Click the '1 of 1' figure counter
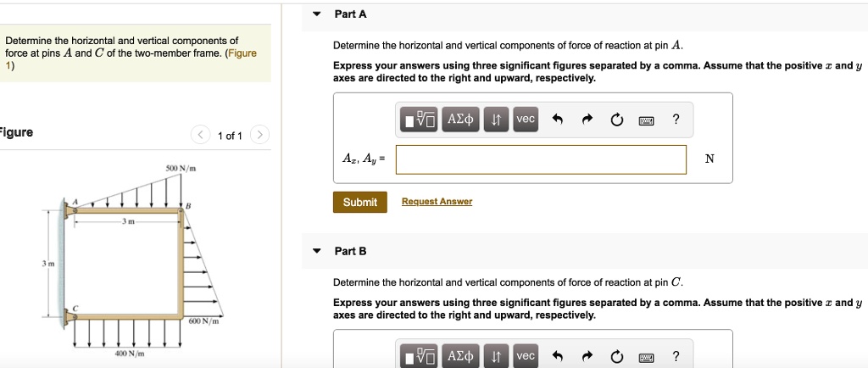Screen dimensions: 868x368 pos(230,136)
